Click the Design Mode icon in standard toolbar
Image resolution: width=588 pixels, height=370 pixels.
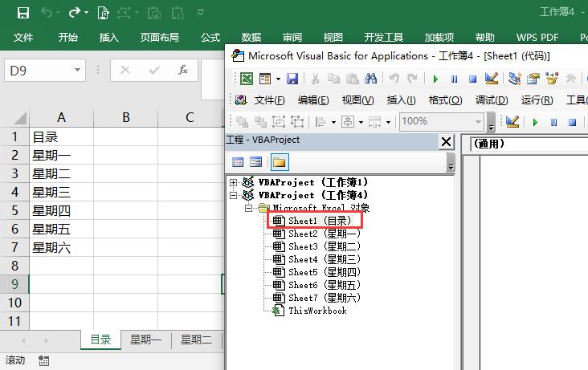[x=492, y=79]
